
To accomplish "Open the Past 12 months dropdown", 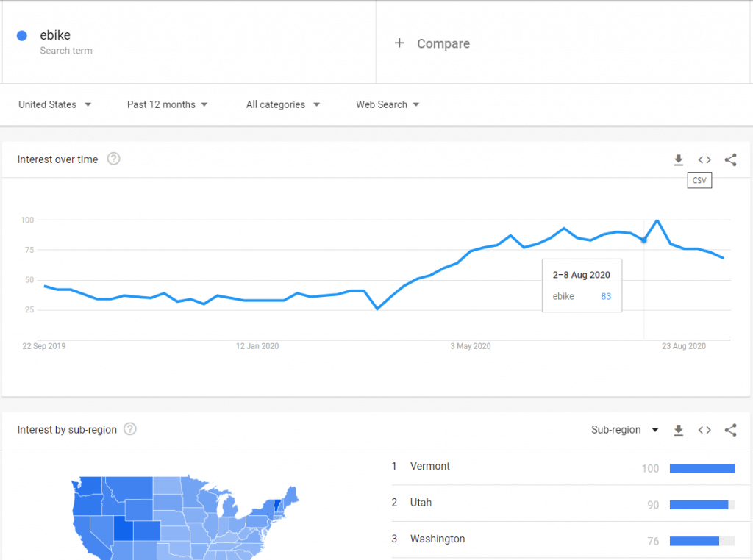I will (x=167, y=104).
